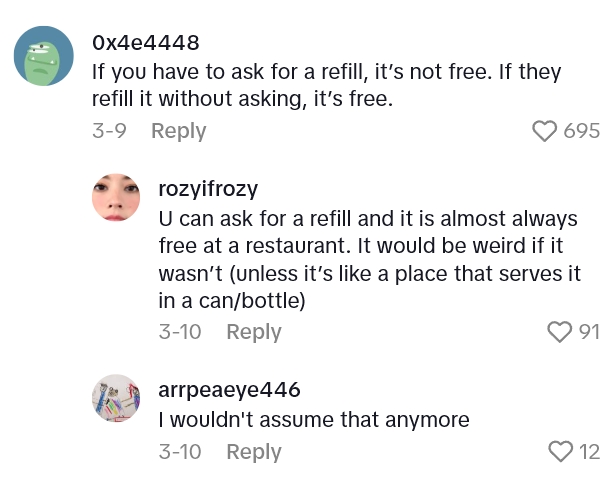
Task: Reply to 0x4e4448's comment
Action: [178, 131]
